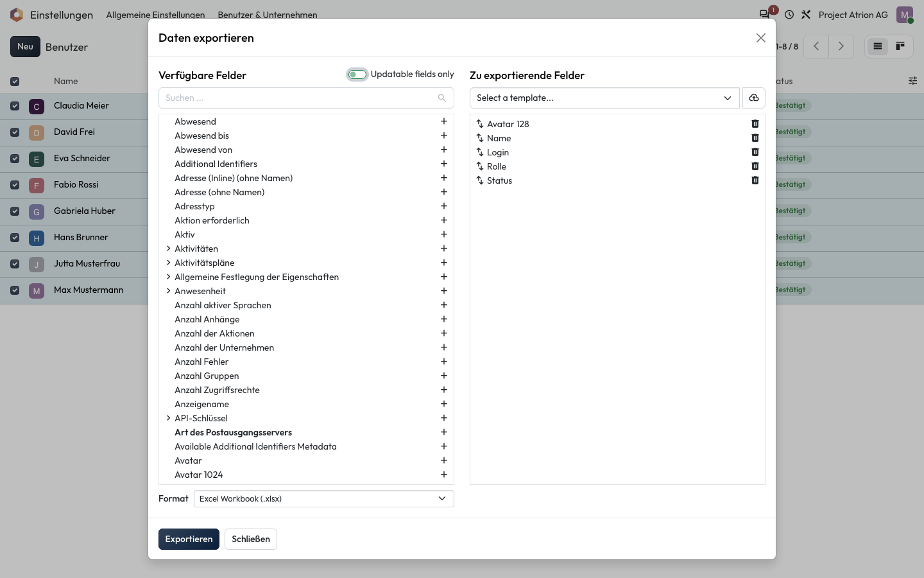Close the Daten exportieren dialog

761,38
